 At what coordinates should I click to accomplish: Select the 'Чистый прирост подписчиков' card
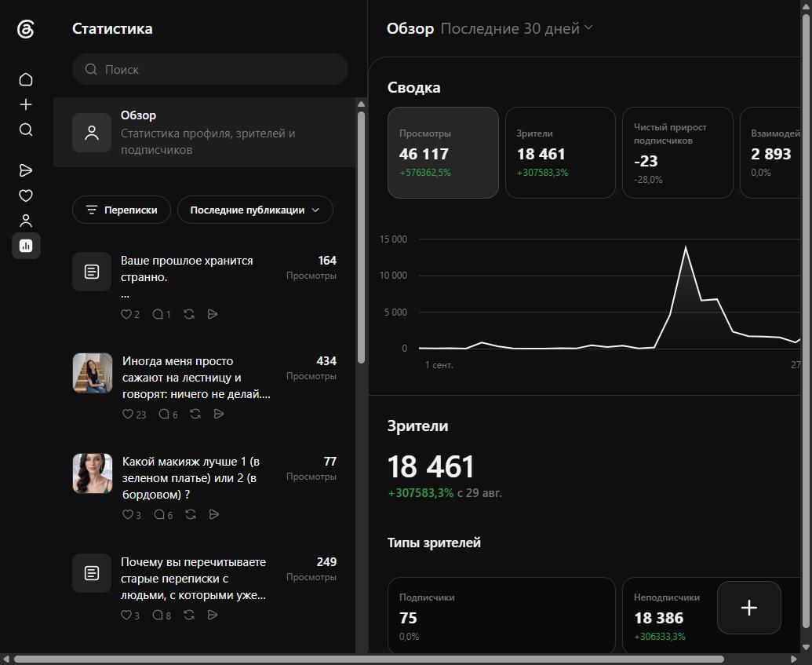(677, 152)
